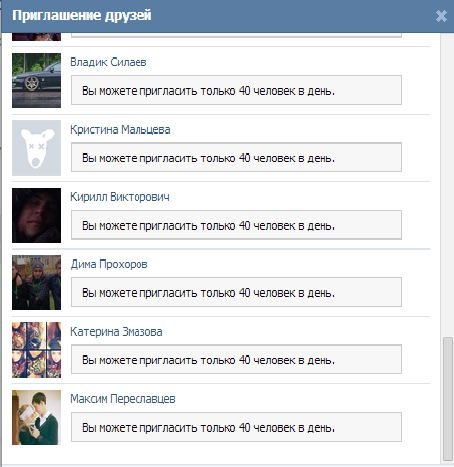Open Кирилл Викторович's dark avatar photo
454x467 pixels.
[x=37, y=215]
